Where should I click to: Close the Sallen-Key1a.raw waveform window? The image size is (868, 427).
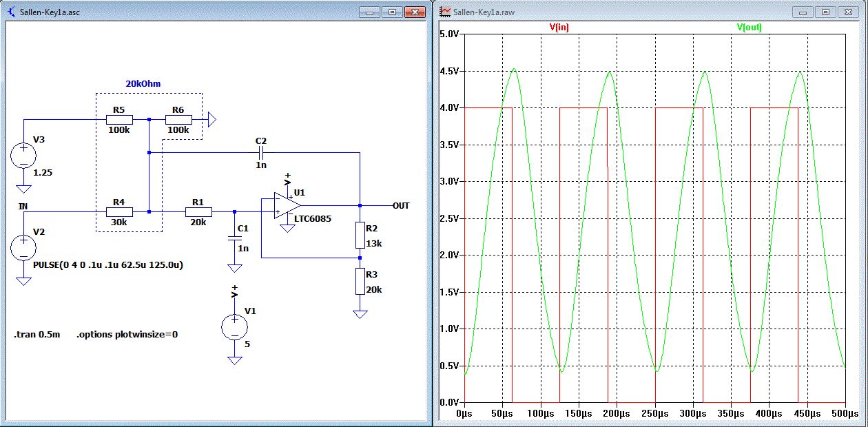coord(849,12)
